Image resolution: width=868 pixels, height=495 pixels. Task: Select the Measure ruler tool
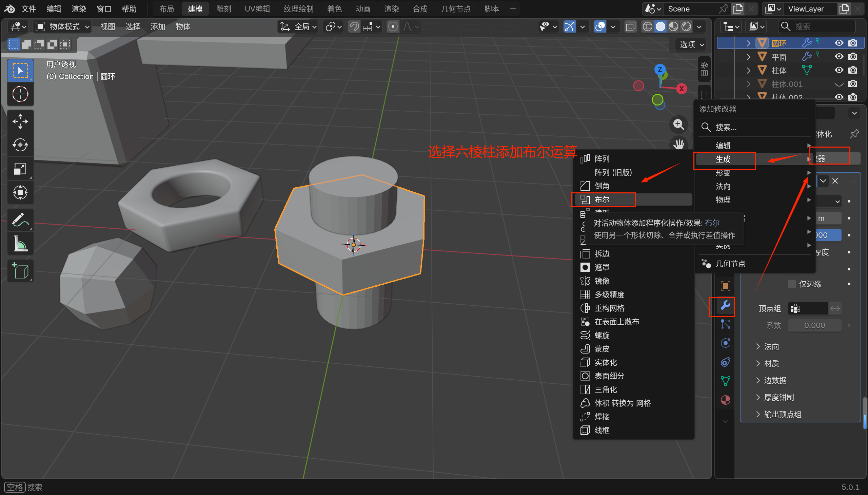tap(20, 244)
